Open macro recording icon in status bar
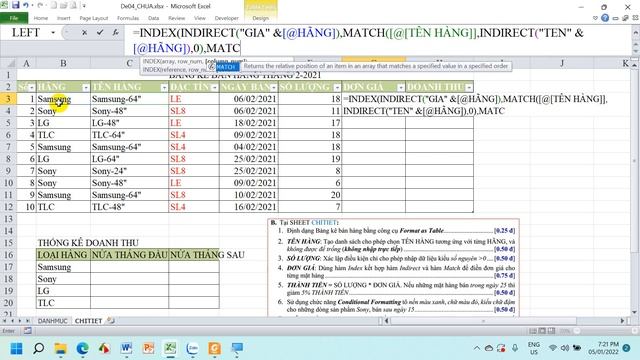Image resolution: width=640 pixels, height=360 pixels. pyautogui.click(x=27, y=331)
